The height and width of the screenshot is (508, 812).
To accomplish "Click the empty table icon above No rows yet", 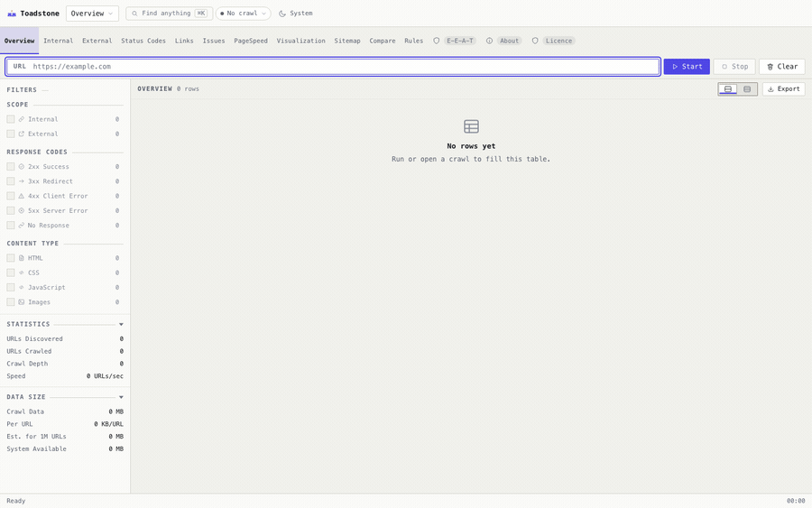I will 471,126.
